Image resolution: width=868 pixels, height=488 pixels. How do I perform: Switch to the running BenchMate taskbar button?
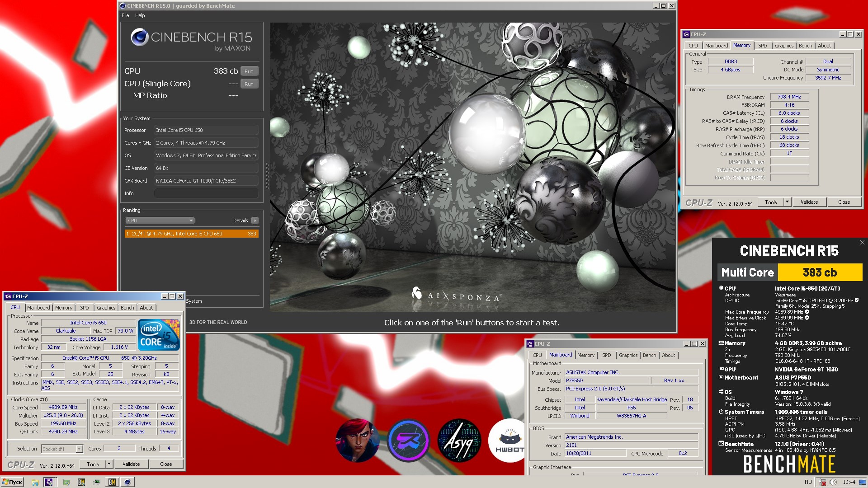(112, 482)
